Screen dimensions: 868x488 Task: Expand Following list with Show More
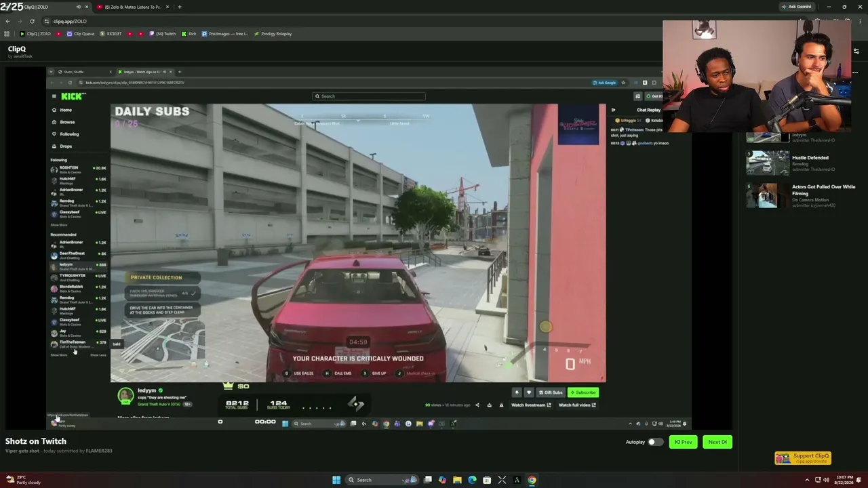click(59, 225)
